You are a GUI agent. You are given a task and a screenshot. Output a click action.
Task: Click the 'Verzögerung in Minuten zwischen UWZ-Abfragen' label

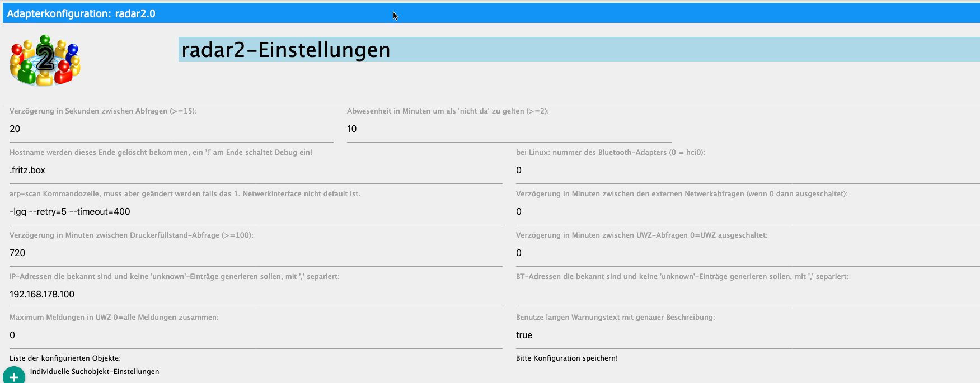point(642,235)
